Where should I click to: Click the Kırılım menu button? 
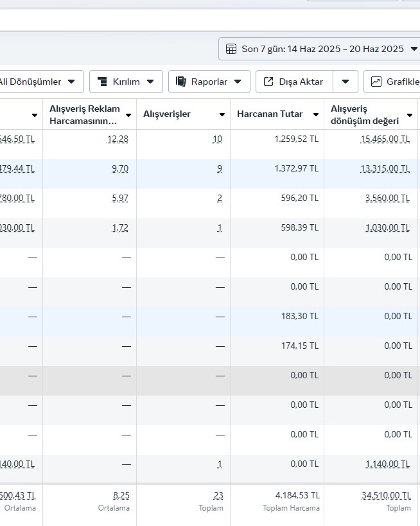pos(126,82)
